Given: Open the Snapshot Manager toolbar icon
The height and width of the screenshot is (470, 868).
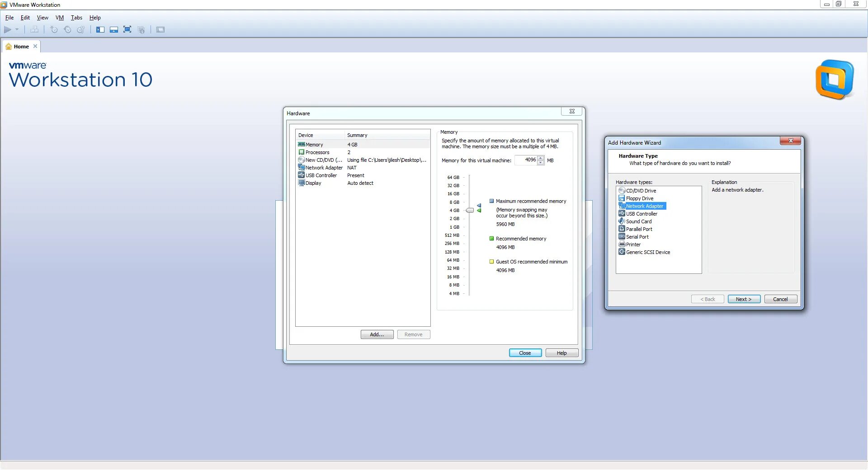Looking at the screenshot, I should pyautogui.click(x=81, y=30).
